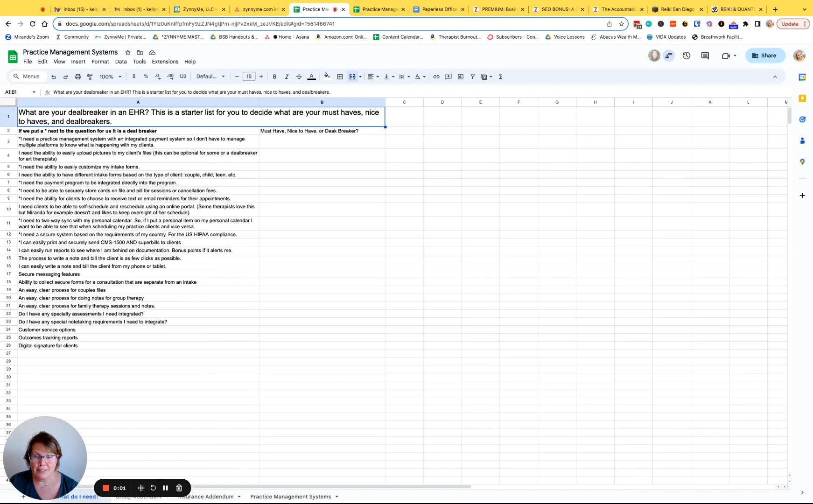Open the borders tool

(x=340, y=77)
